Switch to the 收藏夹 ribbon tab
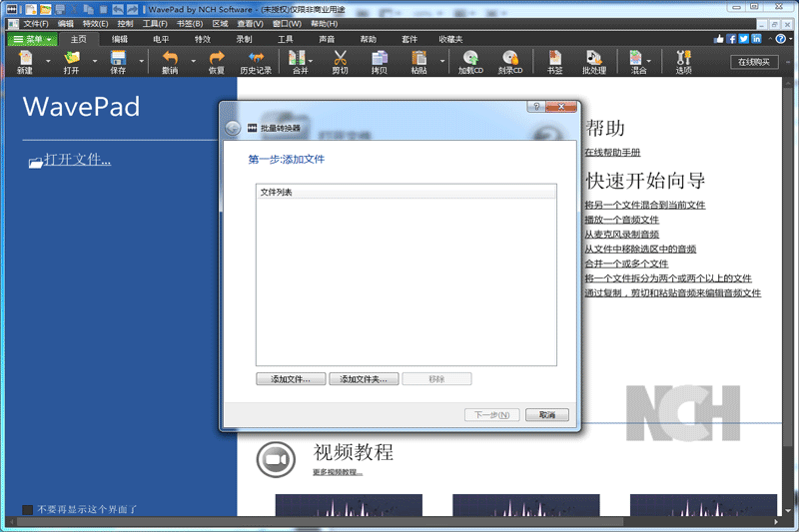 [x=451, y=39]
